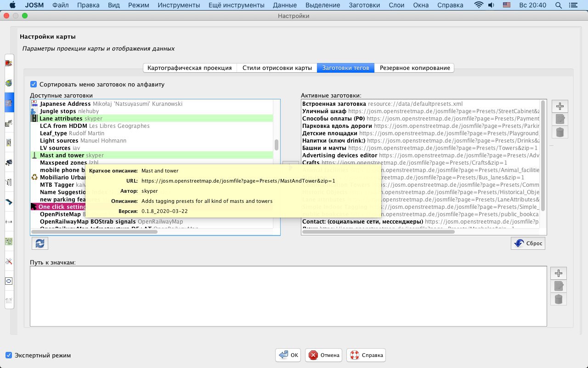Open the wrench and screwdriver sidebar icon
This screenshot has width=588, height=368.
[x=9, y=261]
